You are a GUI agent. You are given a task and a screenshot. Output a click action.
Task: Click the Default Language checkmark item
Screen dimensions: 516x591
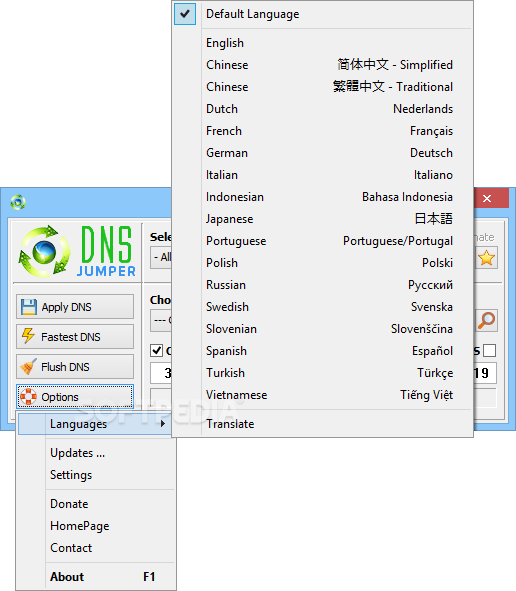(323, 14)
